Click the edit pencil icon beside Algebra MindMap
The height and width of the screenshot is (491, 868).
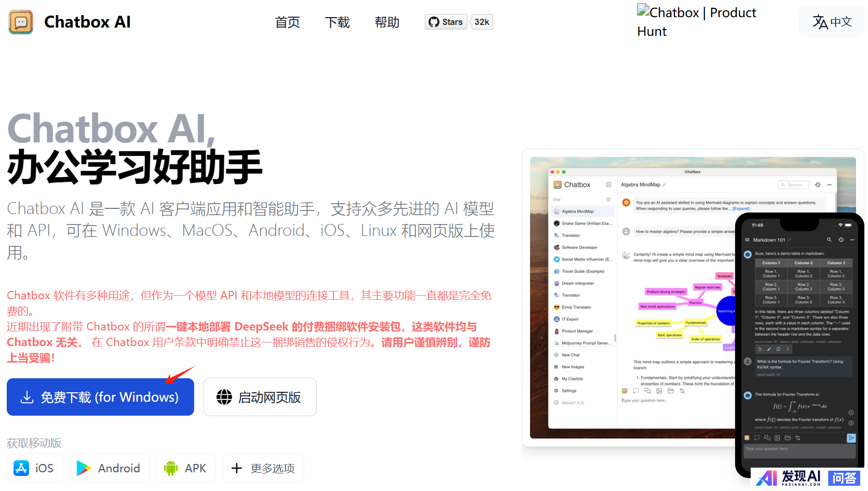664,185
